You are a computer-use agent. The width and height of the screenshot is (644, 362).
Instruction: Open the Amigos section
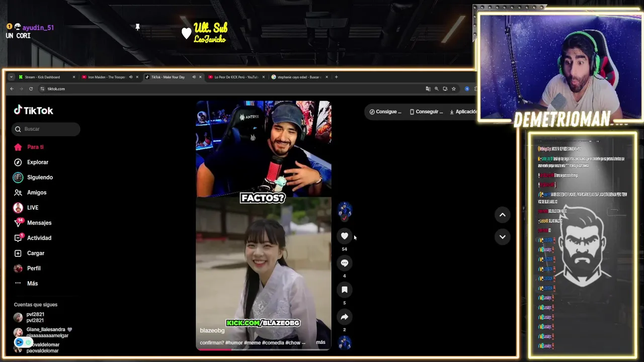pyautogui.click(x=30, y=192)
